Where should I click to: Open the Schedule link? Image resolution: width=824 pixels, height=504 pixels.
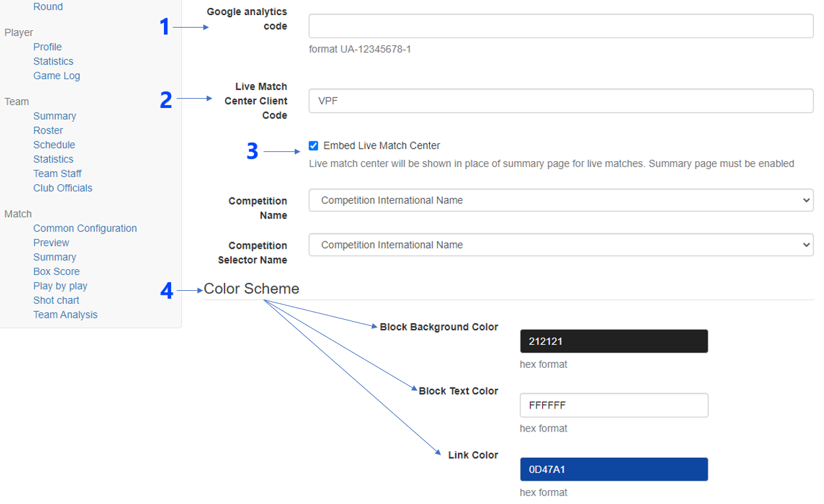coord(54,145)
